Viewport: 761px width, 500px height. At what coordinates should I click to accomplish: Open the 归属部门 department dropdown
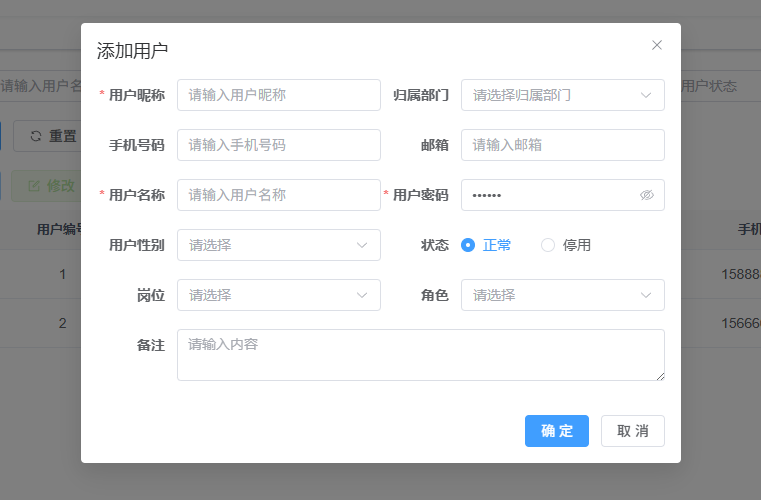[562, 95]
